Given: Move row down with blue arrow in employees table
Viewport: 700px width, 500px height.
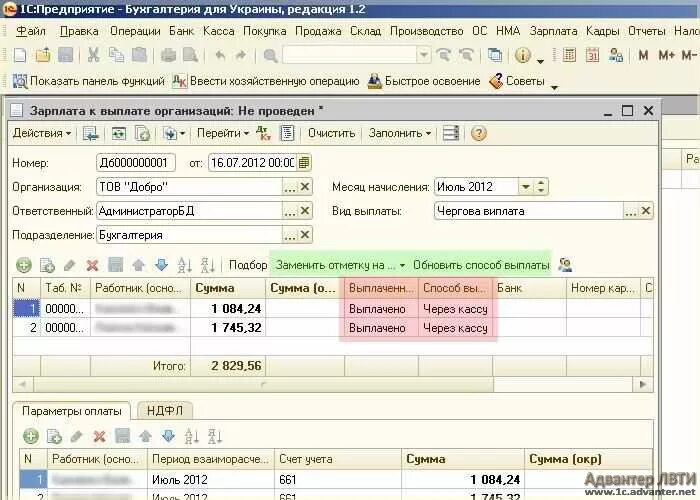Looking at the screenshot, I should tap(161, 265).
